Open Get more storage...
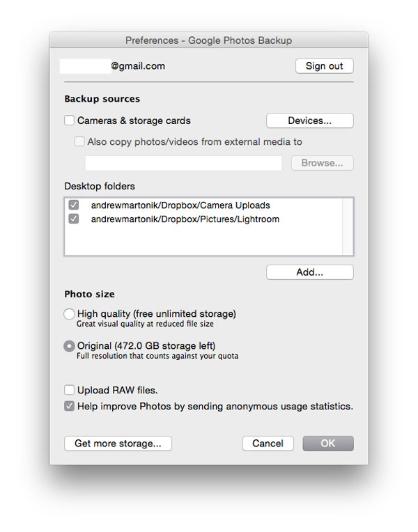The image size is (418, 532). tap(118, 444)
